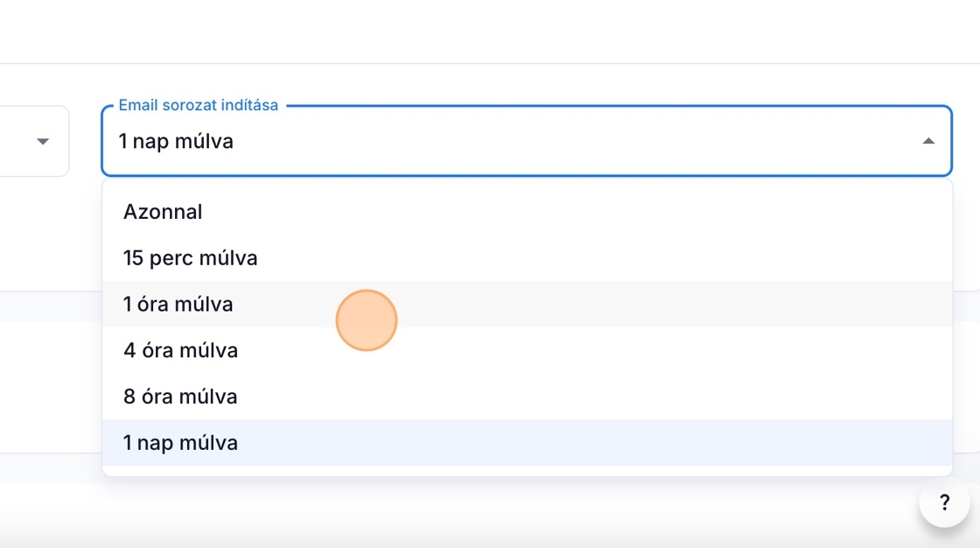Choose 15 perc múlva from the list
The height and width of the screenshot is (548, 980).
[x=190, y=258]
